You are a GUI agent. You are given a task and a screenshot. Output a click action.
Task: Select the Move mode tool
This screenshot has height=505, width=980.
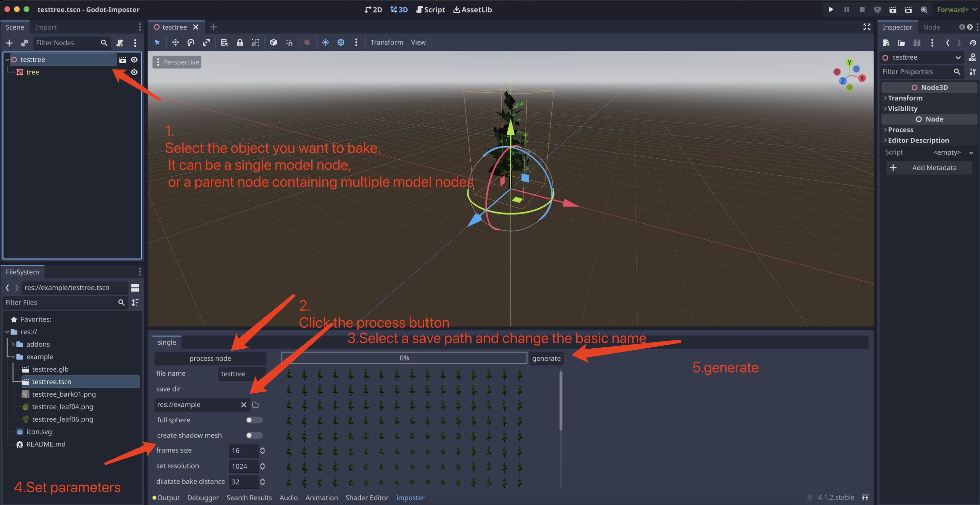[x=175, y=42]
